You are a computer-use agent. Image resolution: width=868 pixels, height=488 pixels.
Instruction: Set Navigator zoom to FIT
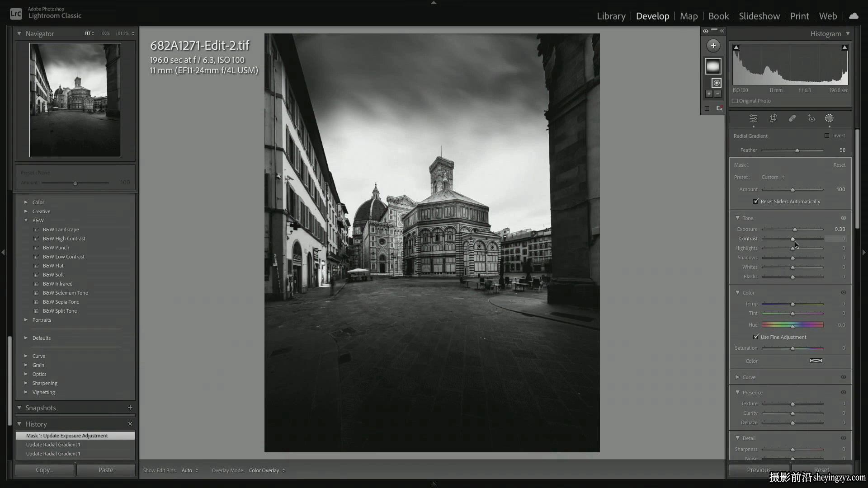coord(89,33)
